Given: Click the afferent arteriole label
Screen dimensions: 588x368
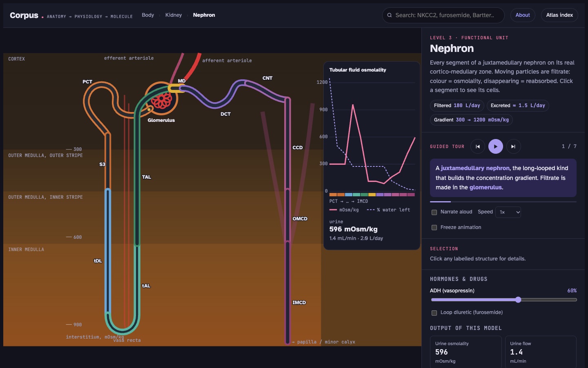Looking at the screenshot, I should click(227, 61).
